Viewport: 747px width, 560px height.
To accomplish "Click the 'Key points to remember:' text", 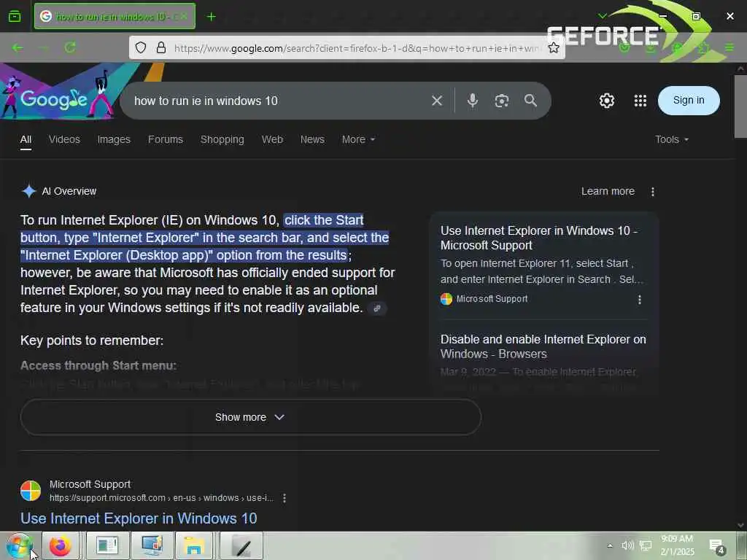I will [x=92, y=341].
